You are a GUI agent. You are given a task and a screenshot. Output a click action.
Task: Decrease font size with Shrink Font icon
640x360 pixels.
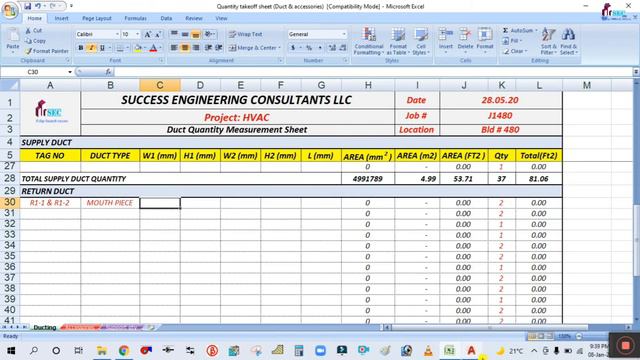point(158,35)
